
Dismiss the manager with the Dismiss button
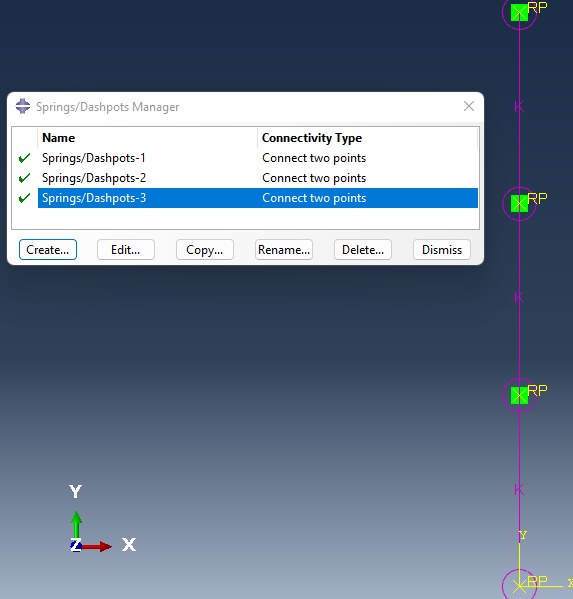click(x=442, y=249)
